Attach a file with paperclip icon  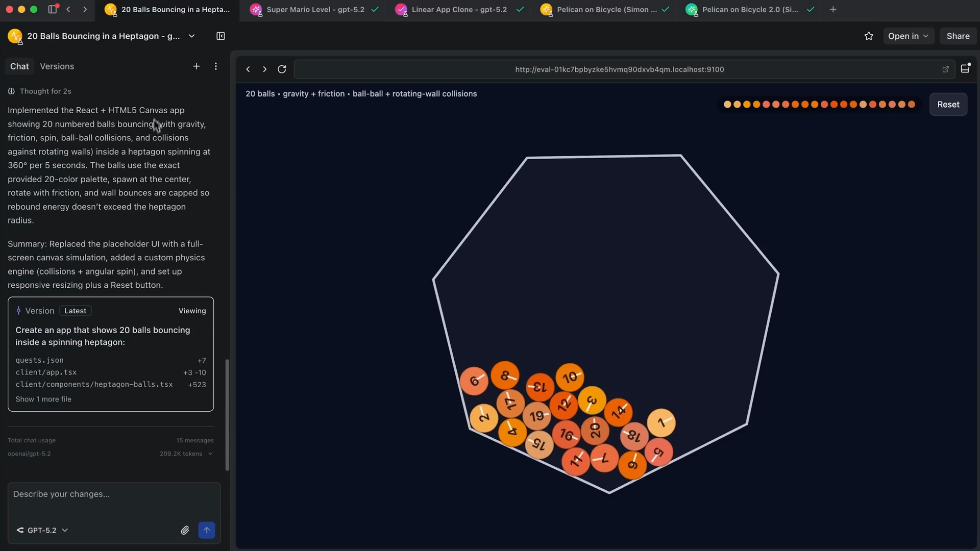[x=185, y=530]
